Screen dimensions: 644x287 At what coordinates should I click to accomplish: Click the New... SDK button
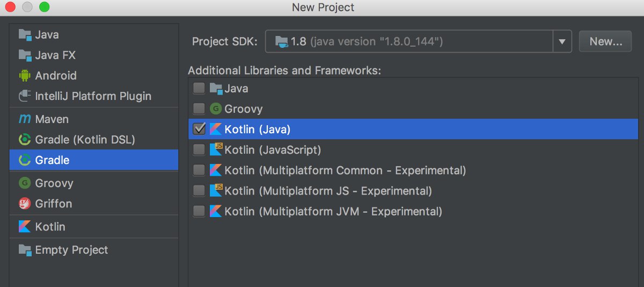(605, 41)
